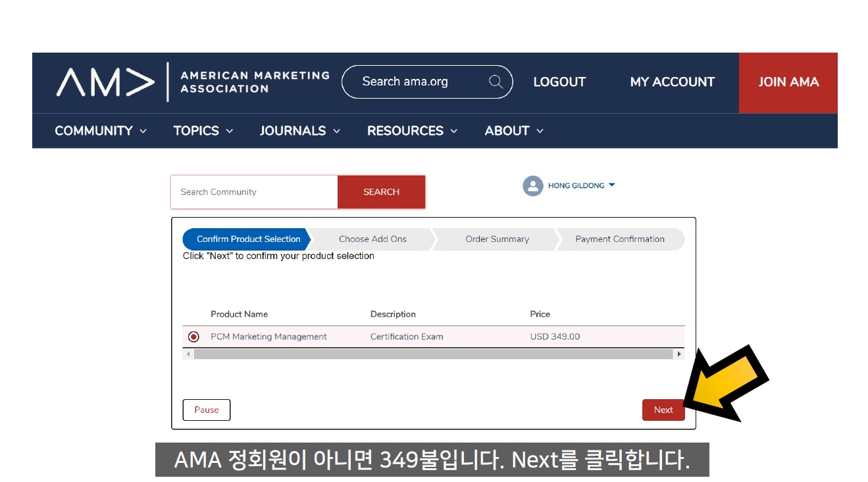Open MY ACCOUNT
Image resolution: width=868 pixels, height=482 pixels.
672,82
